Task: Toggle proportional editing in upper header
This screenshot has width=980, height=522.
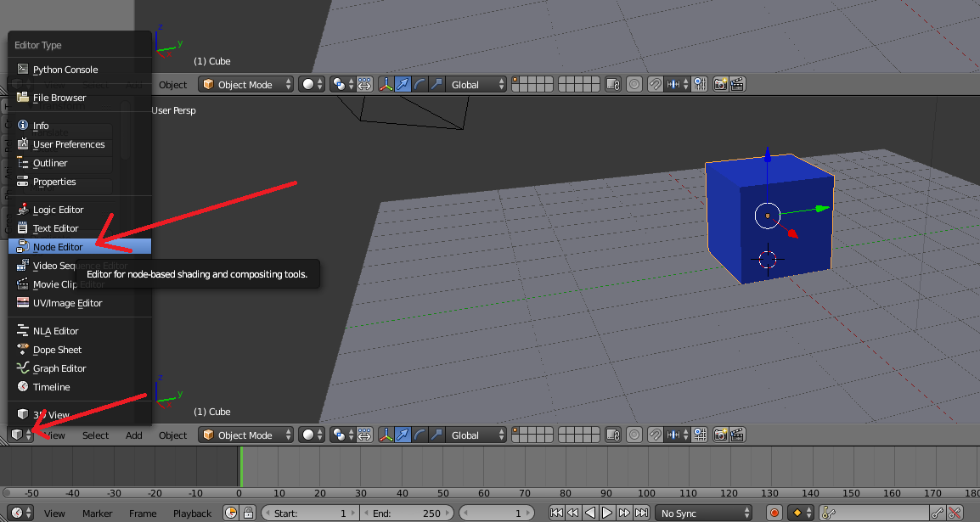Action: (x=634, y=84)
